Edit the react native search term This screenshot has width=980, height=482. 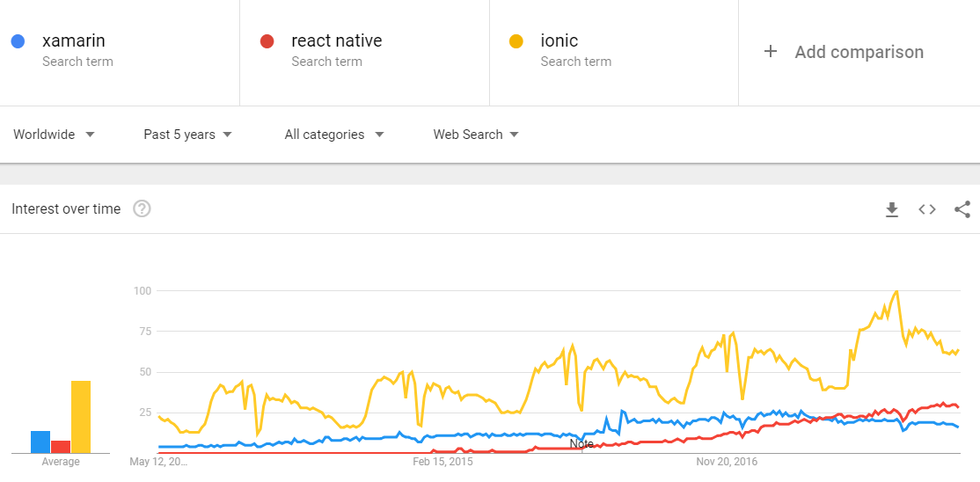tap(336, 40)
